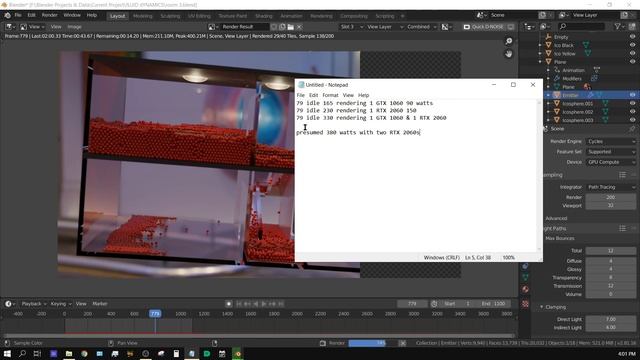The image size is (640, 360).
Task: Hide the Empty object in outliner
Action: coord(632,37)
